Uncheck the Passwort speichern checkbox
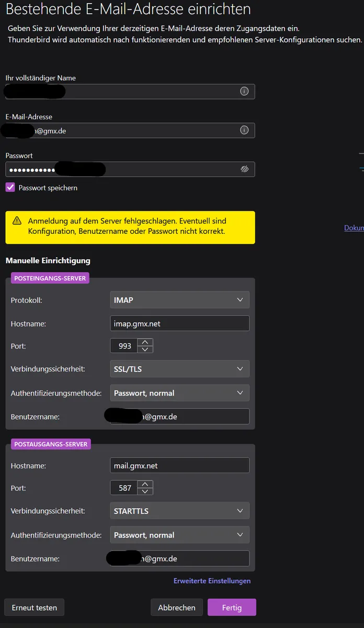The height and width of the screenshot is (628, 364). [x=10, y=187]
